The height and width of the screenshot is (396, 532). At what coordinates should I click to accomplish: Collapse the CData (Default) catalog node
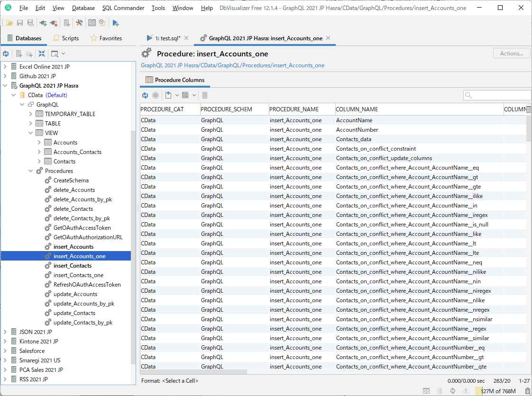14,95
